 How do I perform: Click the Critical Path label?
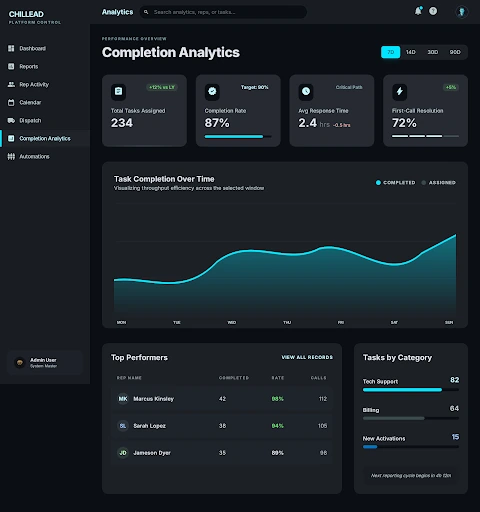point(349,87)
